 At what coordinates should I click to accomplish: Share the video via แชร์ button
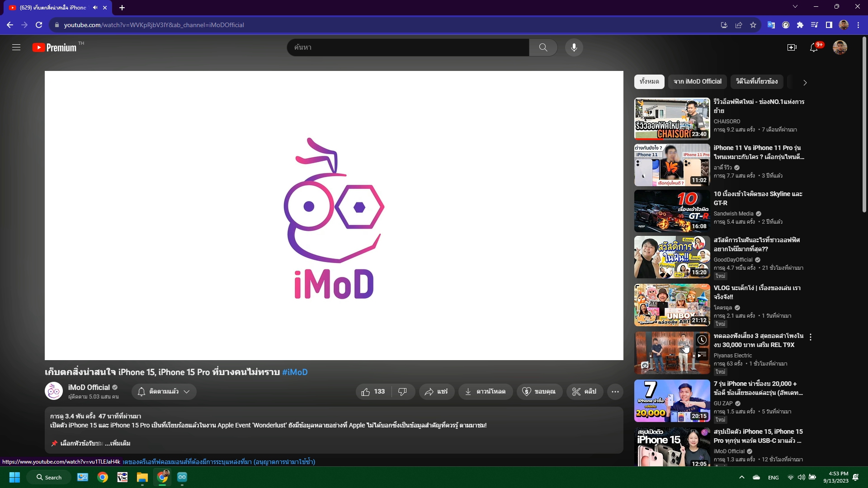(436, 392)
